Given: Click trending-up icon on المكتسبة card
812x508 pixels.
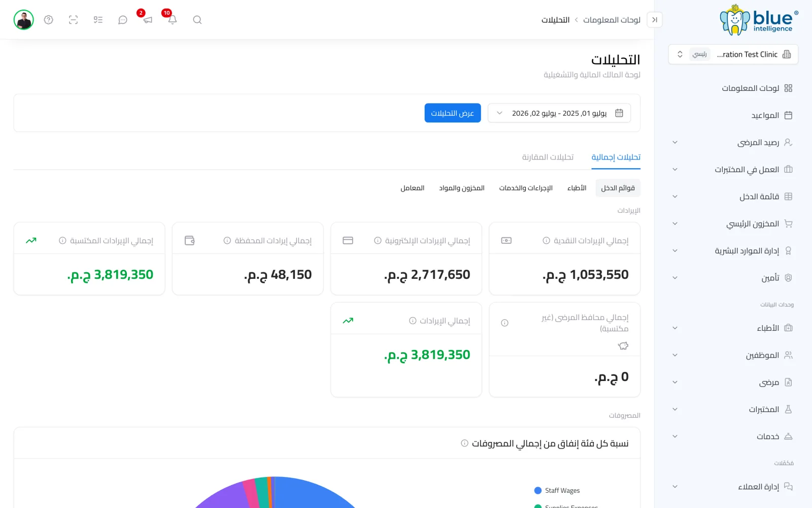Looking at the screenshot, I should point(31,241).
